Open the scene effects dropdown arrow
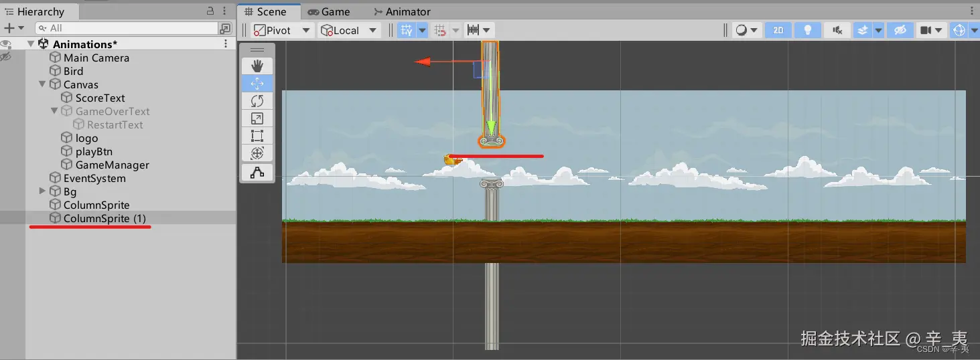Image resolution: width=980 pixels, height=360 pixels. tap(878, 30)
